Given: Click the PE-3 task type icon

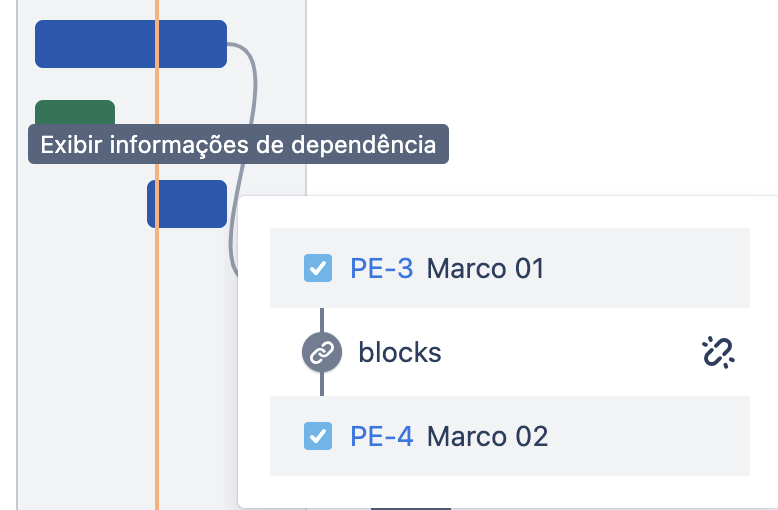Looking at the screenshot, I should click(318, 268).
